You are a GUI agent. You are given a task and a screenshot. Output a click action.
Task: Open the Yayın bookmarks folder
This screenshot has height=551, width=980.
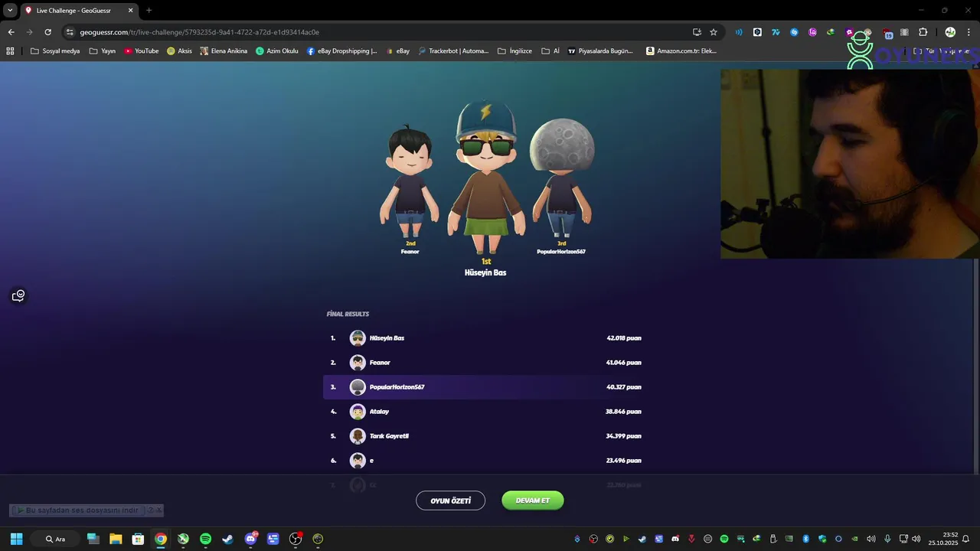coord(102,51)
